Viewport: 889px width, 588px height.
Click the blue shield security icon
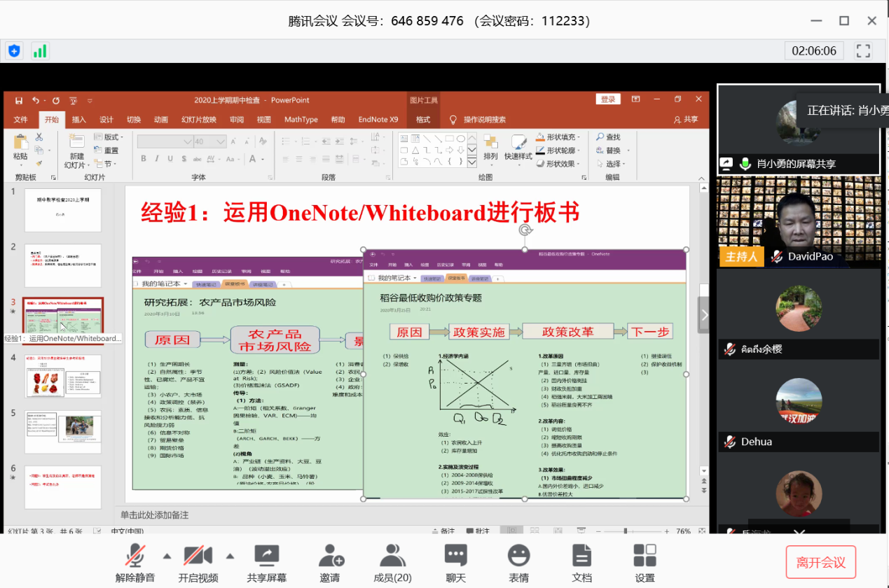tap(15, 50)
